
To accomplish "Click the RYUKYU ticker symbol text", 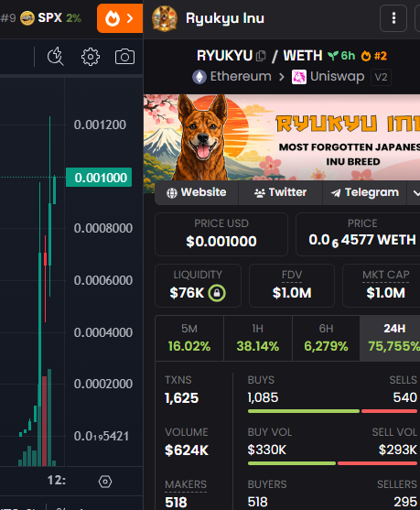I will (x=224, y=56).
